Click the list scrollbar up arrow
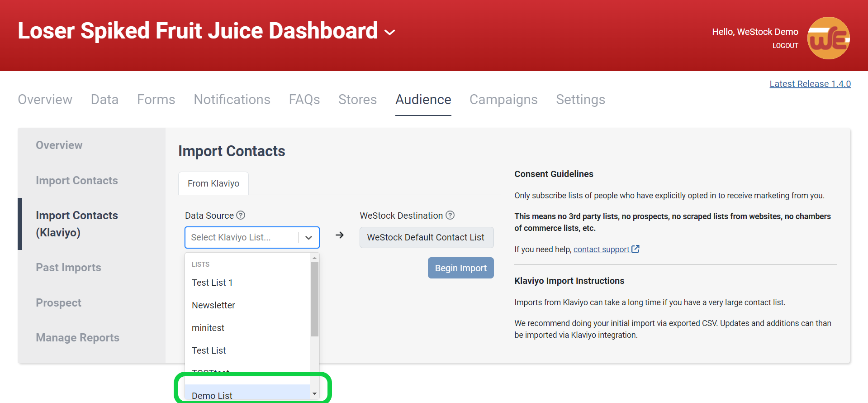This screenshot has width=868, height=403. pyautogui.click(x=315, y=258)
